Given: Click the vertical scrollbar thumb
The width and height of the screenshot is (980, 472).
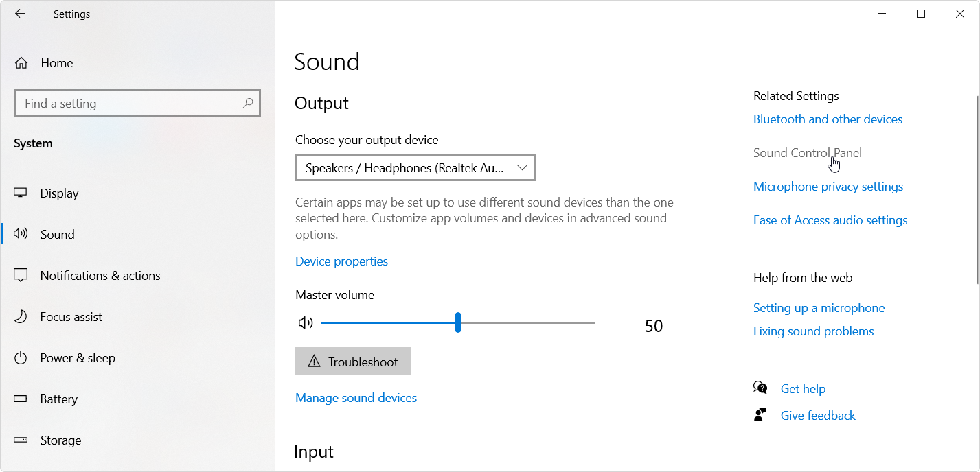Looking at the screenshot, I should pos(977,190).
